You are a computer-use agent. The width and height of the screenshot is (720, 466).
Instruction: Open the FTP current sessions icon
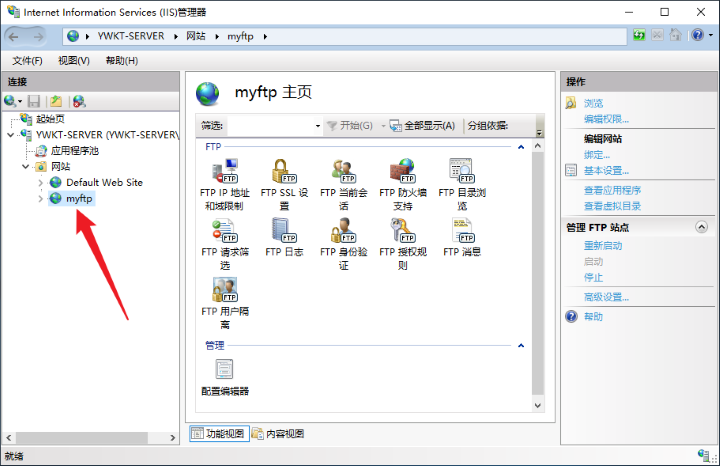pos(343,184)
